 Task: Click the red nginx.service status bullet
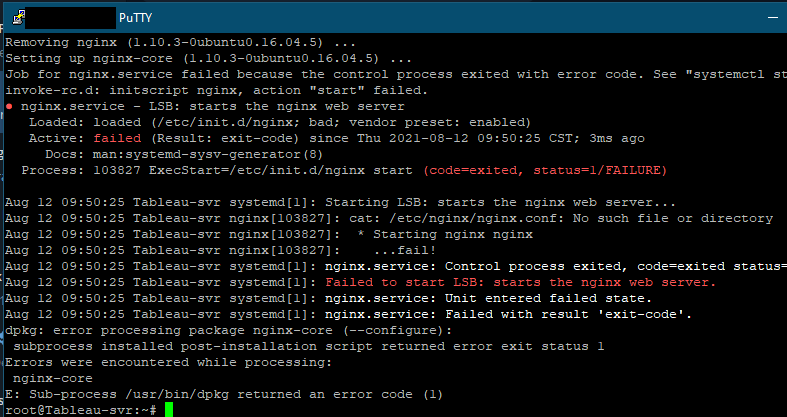pyautogui.click(x=9, y=106)
